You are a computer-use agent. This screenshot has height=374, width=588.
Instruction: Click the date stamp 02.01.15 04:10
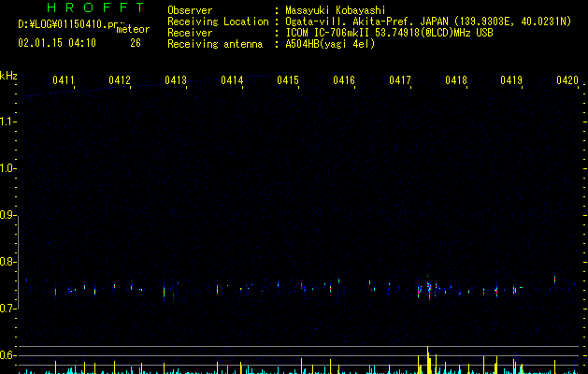click(57, 43)
